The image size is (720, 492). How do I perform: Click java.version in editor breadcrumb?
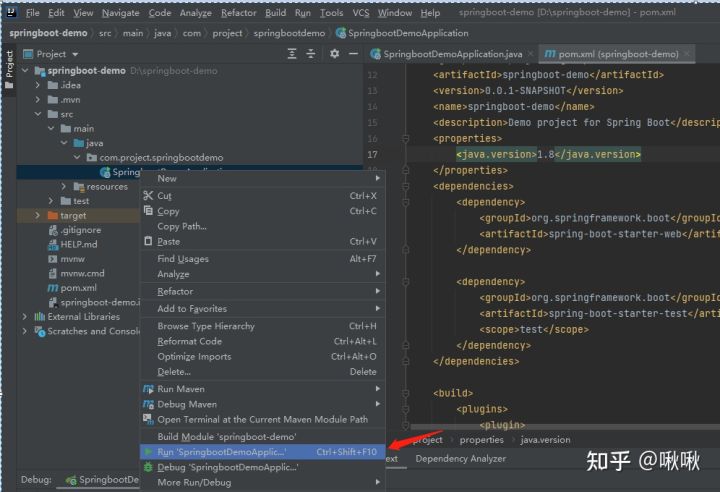pyautogui.click(x=545, y=440)
